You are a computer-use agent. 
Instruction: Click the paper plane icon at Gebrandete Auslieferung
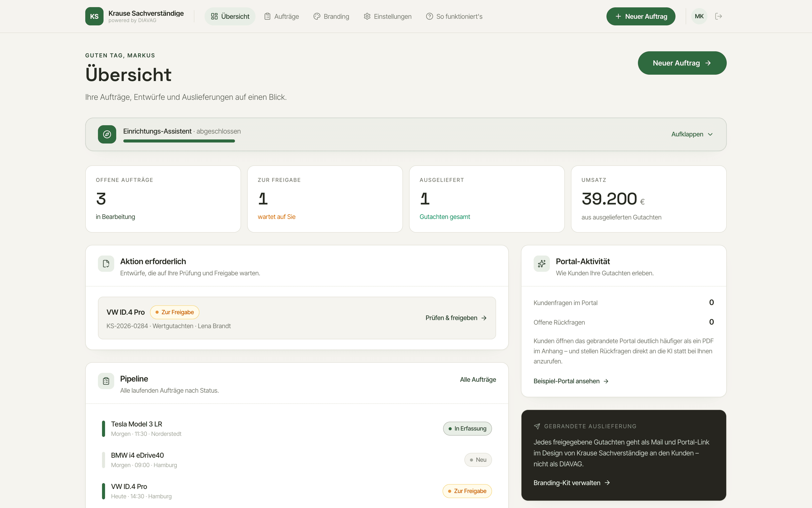click(x=537, y=426)
